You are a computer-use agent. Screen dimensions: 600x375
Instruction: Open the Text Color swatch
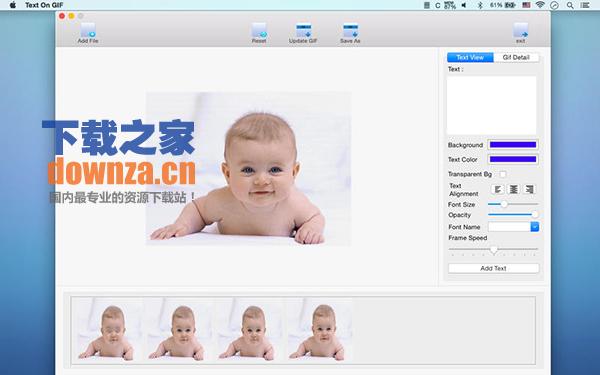(513, 159)
